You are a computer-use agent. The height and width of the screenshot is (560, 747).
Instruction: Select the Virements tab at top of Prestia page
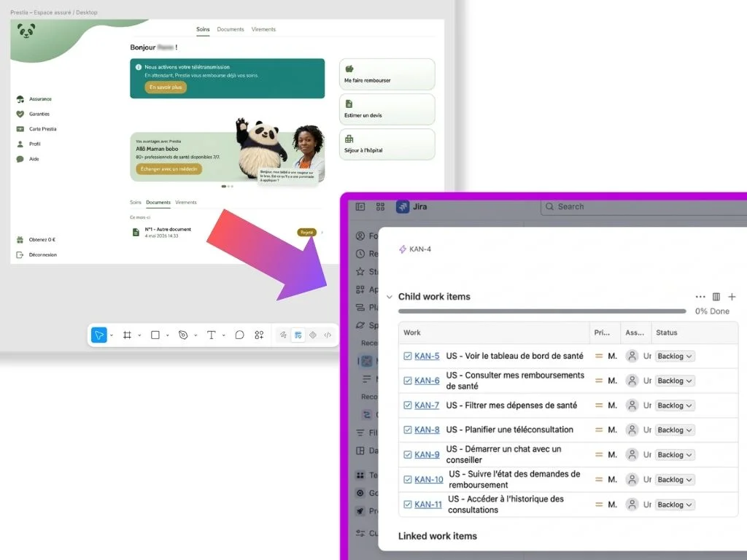pos(263,29)
